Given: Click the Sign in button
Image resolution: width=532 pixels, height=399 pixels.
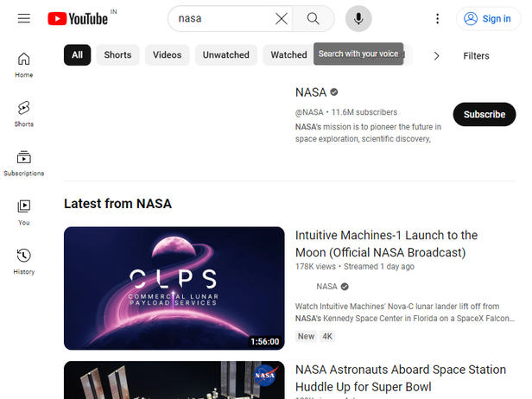Looking at the screenshot, I should [x=488, y=19].
